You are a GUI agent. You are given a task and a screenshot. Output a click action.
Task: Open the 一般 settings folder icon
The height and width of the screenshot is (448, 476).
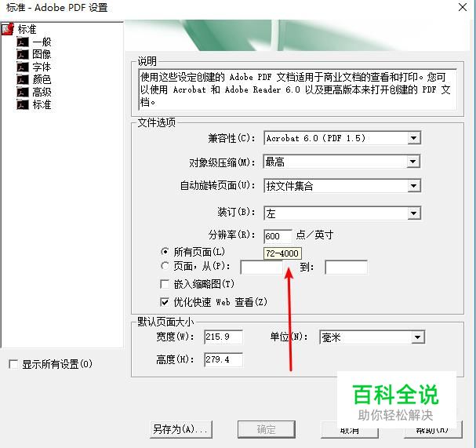pyautogui.click(x=23, y=42)
